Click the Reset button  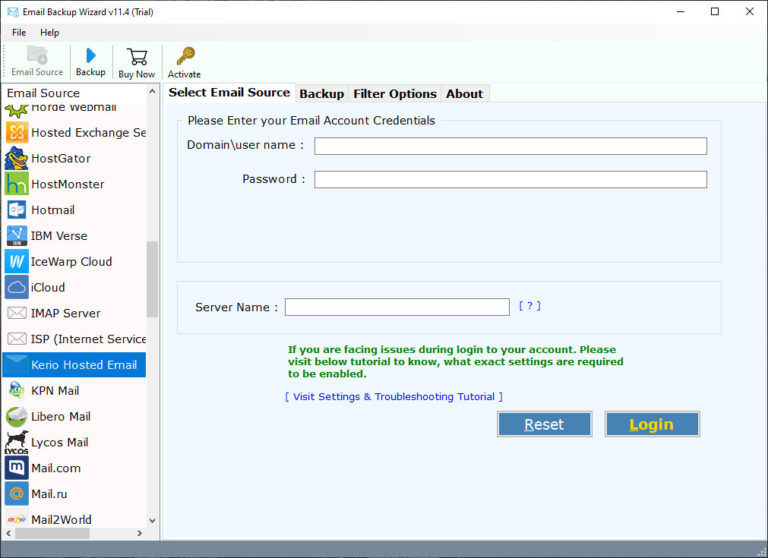(544, 424)
